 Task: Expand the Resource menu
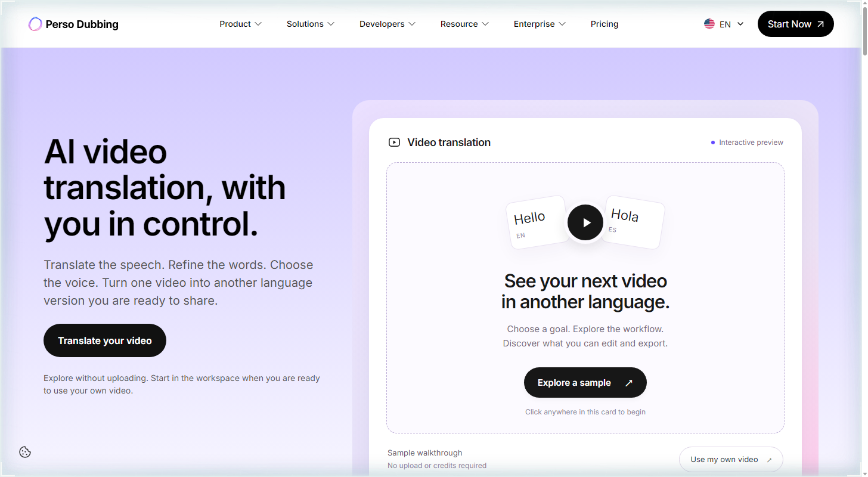click(465, 24)
